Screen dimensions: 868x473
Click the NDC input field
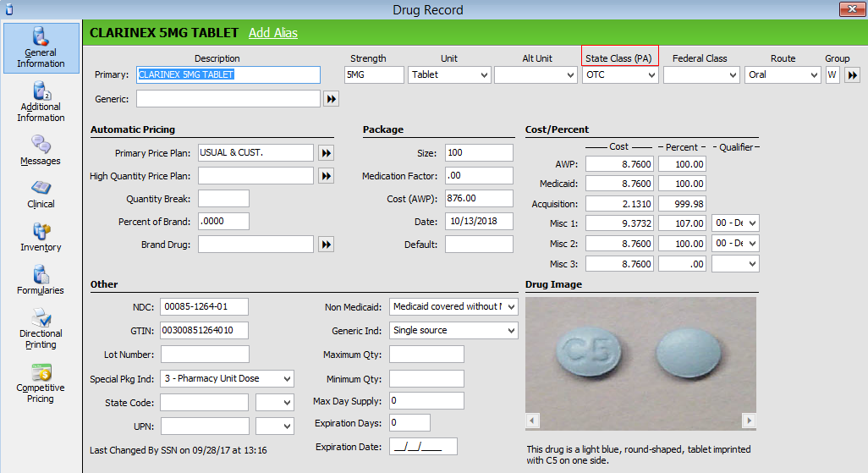pos(204,307)
